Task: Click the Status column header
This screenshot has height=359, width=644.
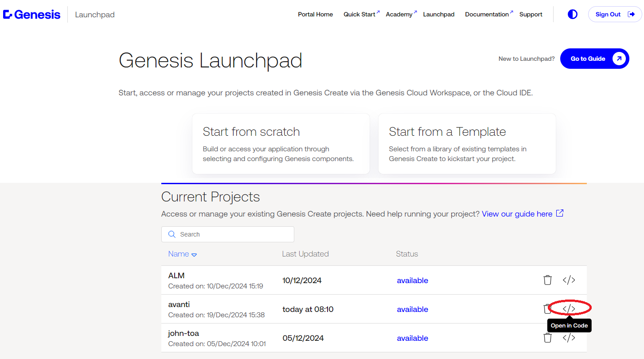Action: (x=407, y=254)
